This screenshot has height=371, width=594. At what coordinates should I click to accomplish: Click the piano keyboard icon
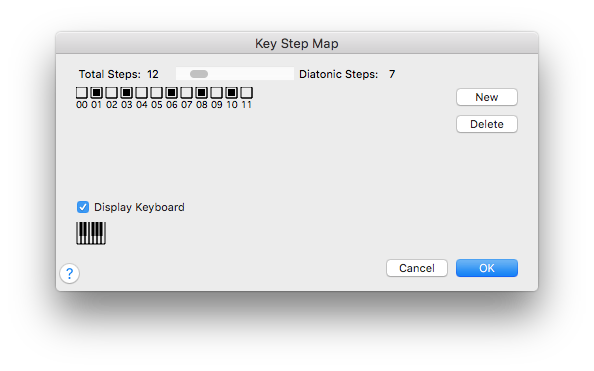tap(91, 233)
